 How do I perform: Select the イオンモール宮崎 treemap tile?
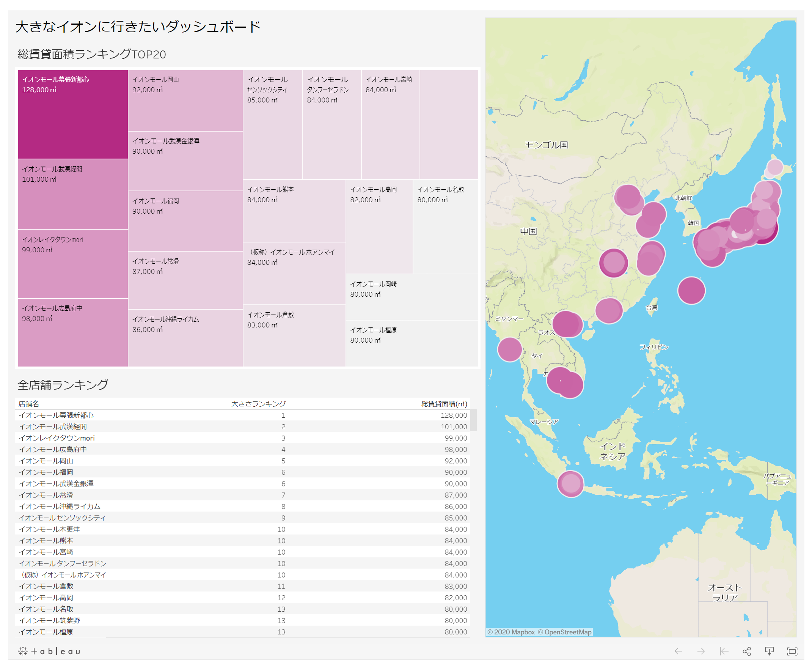(390, 124)
